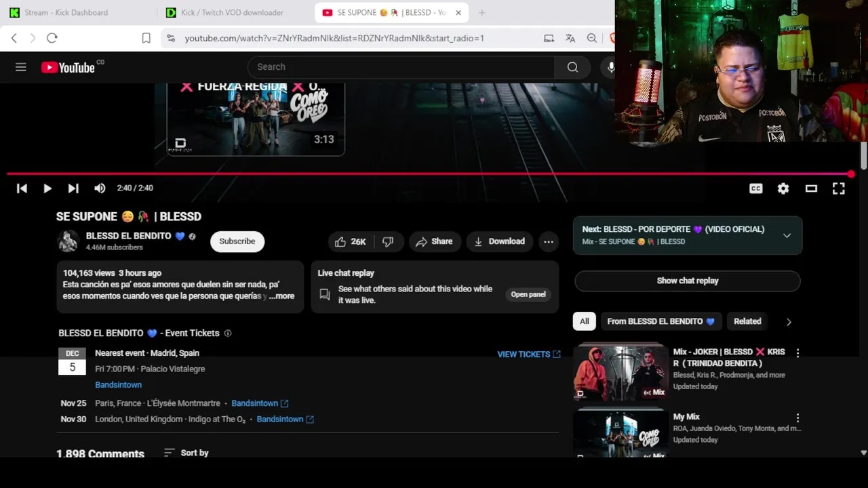Click the COMO OREO next-video preview thumbnail
The width and height of the screenshot is (868, 488).
(x=256, y=119)
